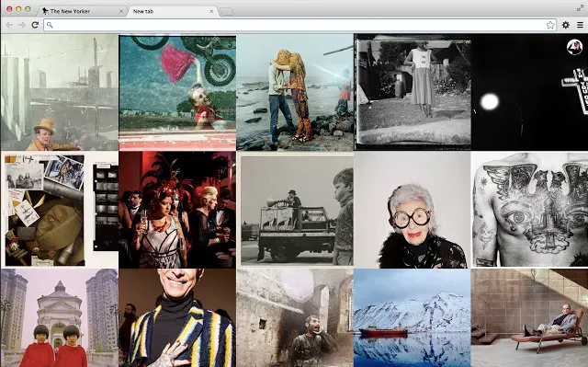Click the browser back arrow
Screen dimensions: 588x367
pyautogui.click(x=9, y=25)
